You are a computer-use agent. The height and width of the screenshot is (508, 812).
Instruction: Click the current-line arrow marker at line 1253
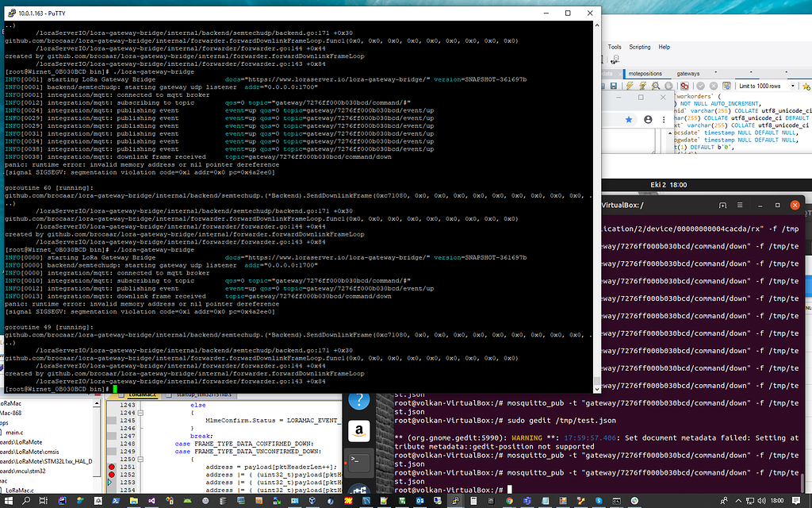[x=109, y=482]
